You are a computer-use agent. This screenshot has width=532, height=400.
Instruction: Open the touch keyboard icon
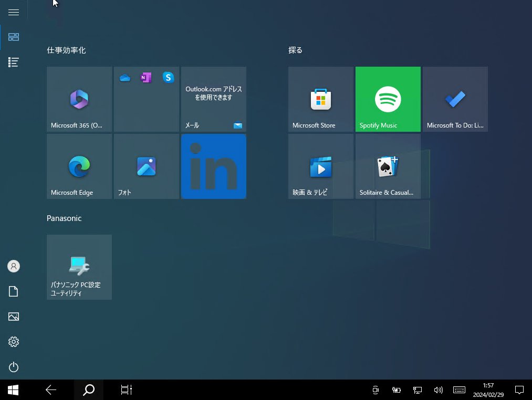[x=459, y=390]
